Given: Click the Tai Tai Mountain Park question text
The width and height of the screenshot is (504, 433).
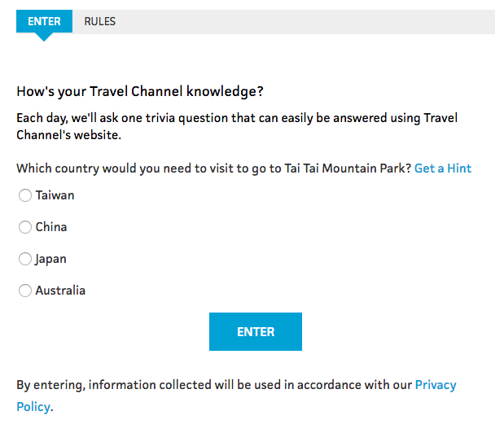Looking at the screenshot, I should tap(214, 168).
